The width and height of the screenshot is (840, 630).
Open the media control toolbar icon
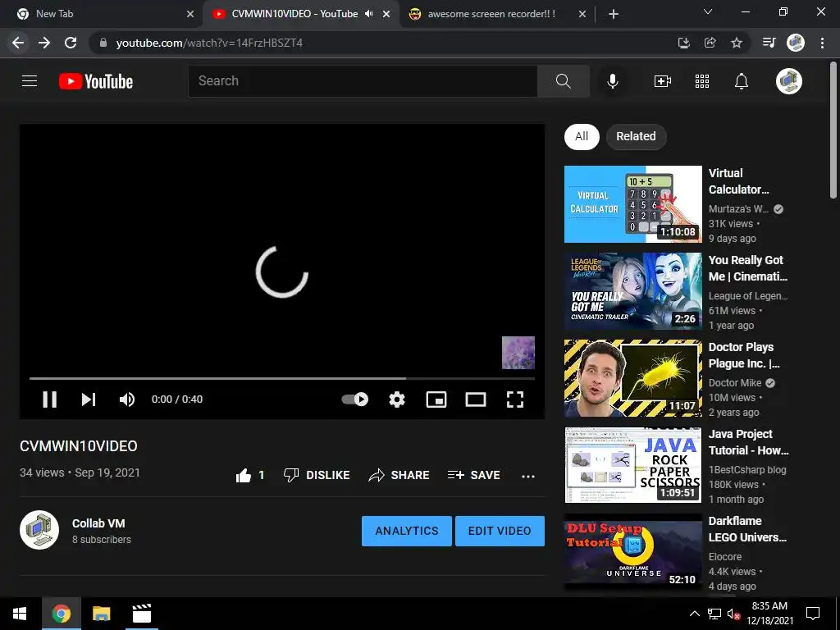769,43
